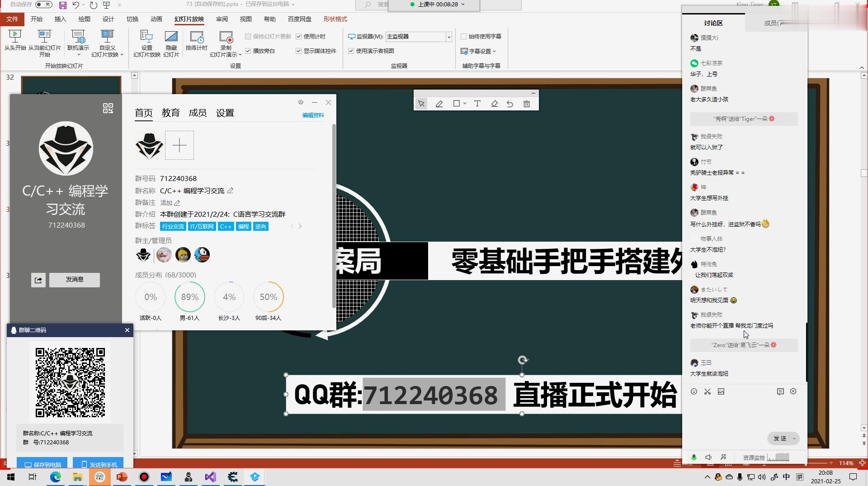The image size is (868, 486).
Task: Add group remark 添加 link
Action: pos(170,203)
